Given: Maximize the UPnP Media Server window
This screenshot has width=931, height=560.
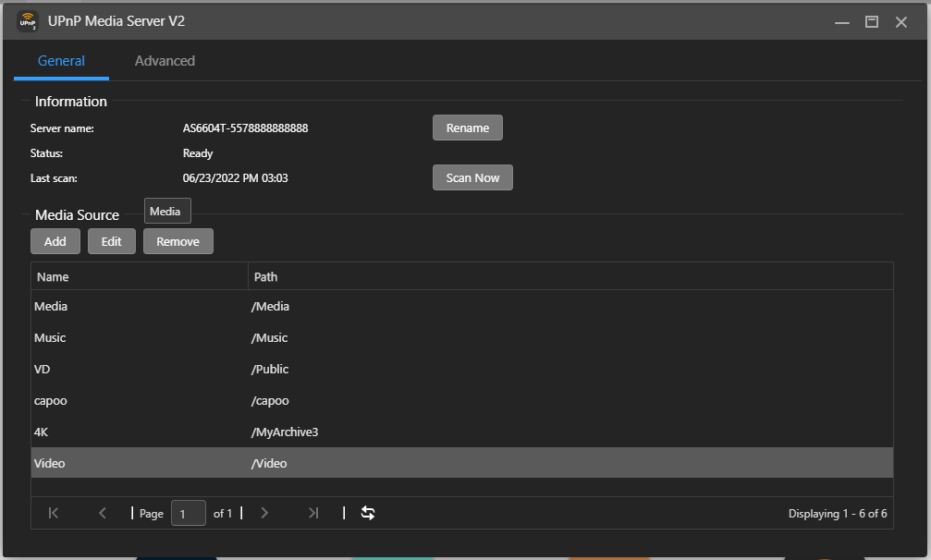Looking at the screenshot, I should click(871, 21).
